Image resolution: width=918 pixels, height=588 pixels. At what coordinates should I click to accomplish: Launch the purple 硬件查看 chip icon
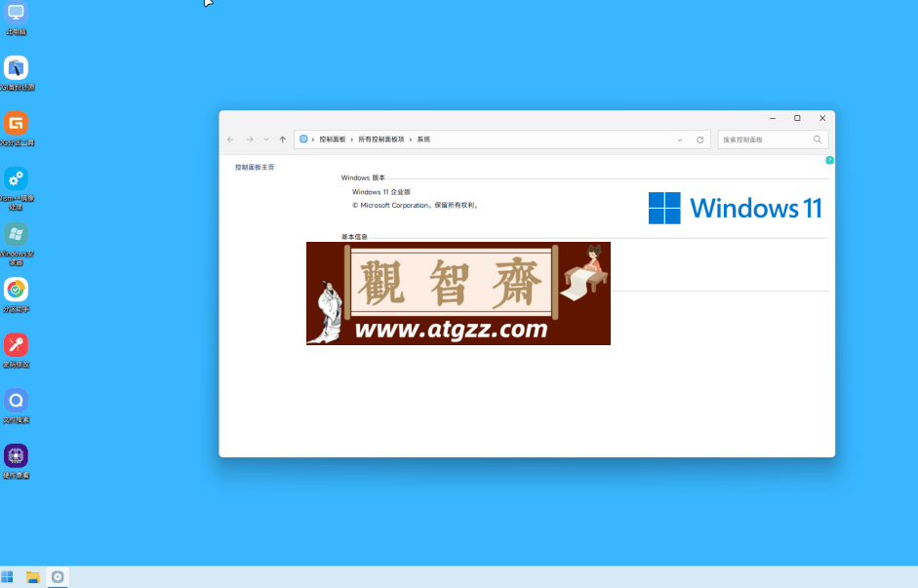(16, 461)
